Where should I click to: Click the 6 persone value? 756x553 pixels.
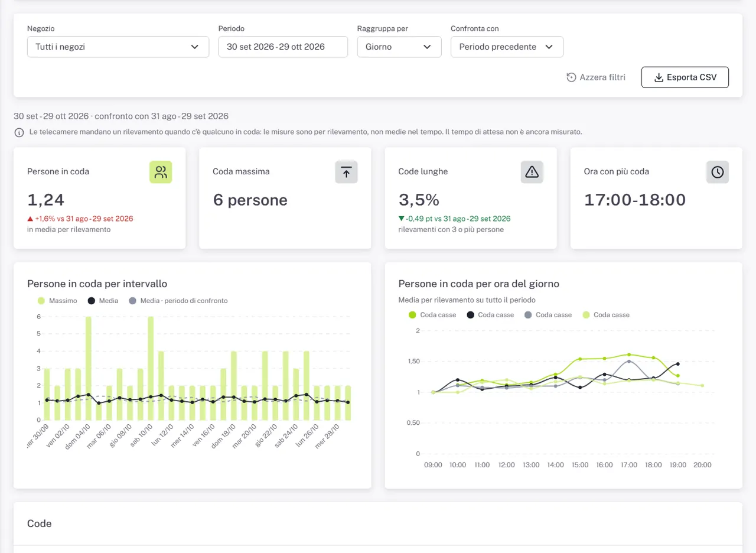click(250, 200)
